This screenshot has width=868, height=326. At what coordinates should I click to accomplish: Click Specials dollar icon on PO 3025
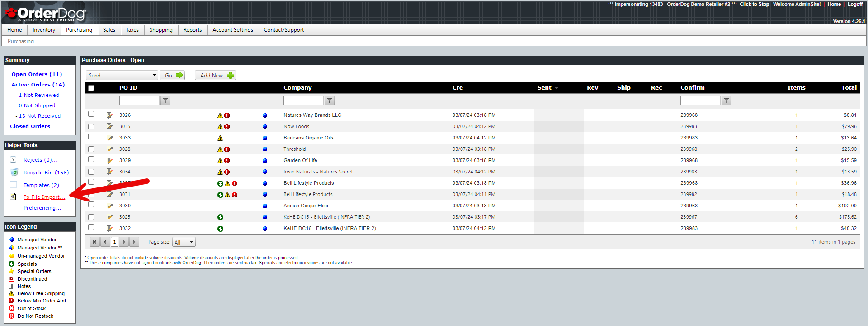point(220,217)
